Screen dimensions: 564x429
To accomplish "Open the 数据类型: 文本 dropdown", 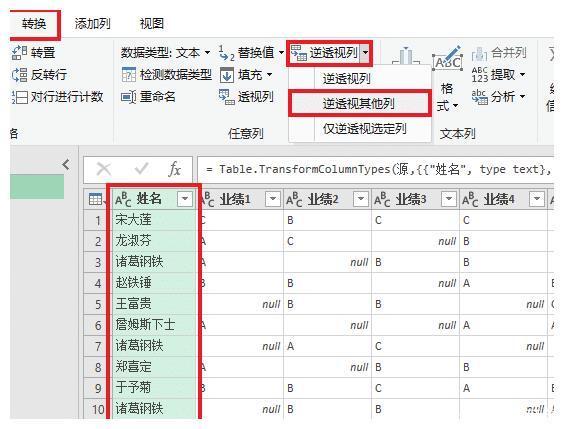I will click(207, 53).
